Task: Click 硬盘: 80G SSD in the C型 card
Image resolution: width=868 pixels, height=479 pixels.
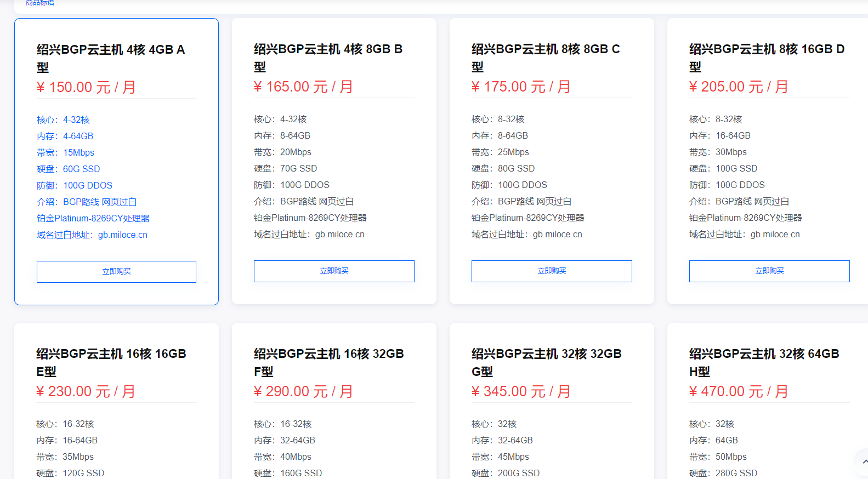Action: pyautogui.click(x=503, y=169)
